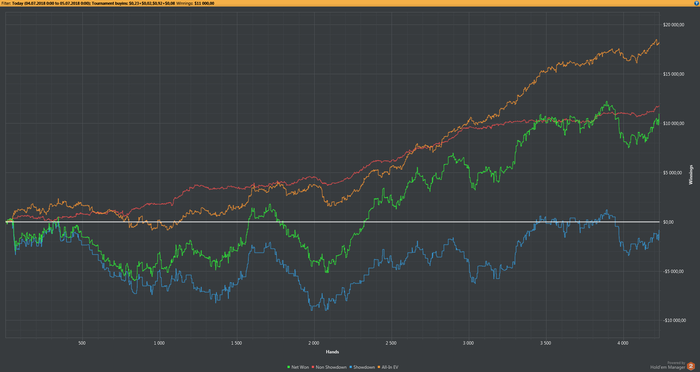Image resolution: width=700 pixels, height=372 pixels.
Task: Click the -$10 000,00 axis label
Action: (674, 320)
